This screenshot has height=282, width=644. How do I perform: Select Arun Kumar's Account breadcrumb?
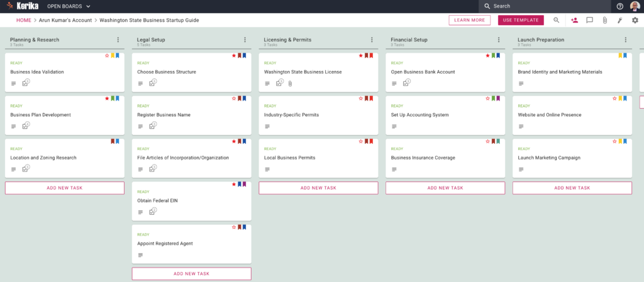(x=65, y=20)
